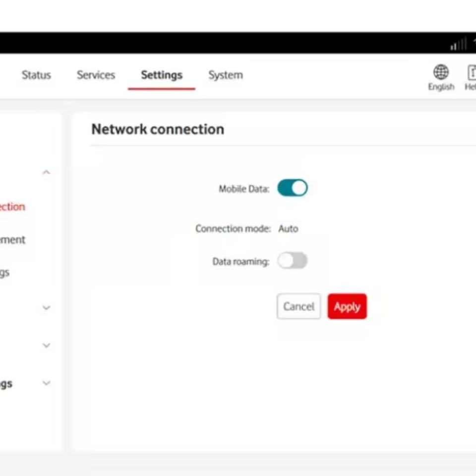Open the Services tab
Viewport: 476px width, 476px height.
tap(96, 75)
